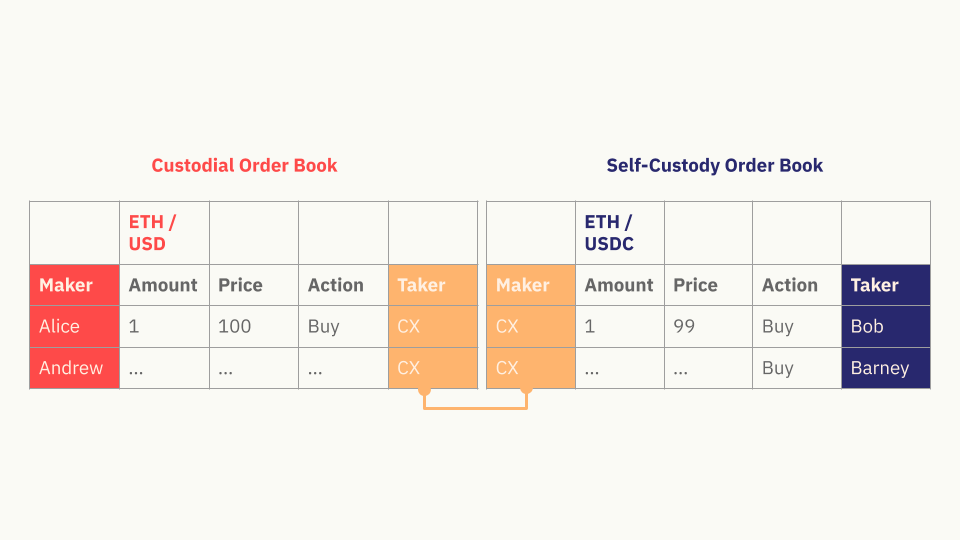Image resolution: width=960 pixels, height=540 pixels.
Task: Click Amount header in Self-Custody table
Action: (x=619, y=285)
